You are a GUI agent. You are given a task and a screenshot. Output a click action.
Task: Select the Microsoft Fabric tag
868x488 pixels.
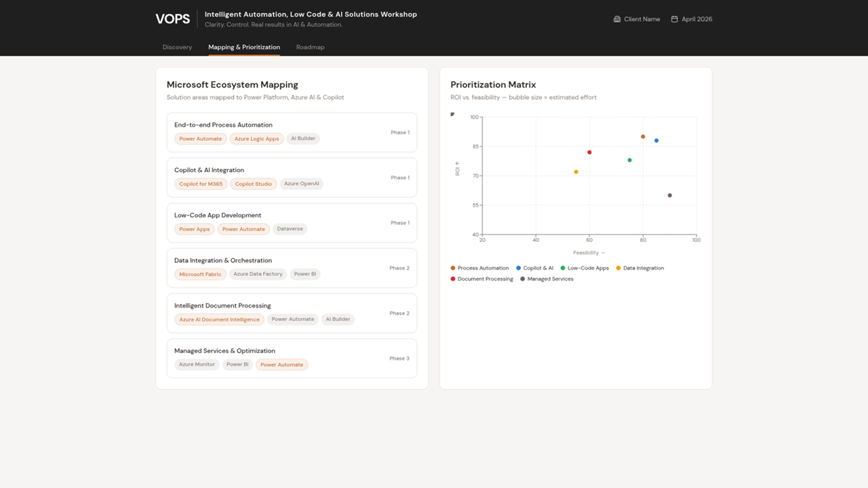click(x=200, y=274)
